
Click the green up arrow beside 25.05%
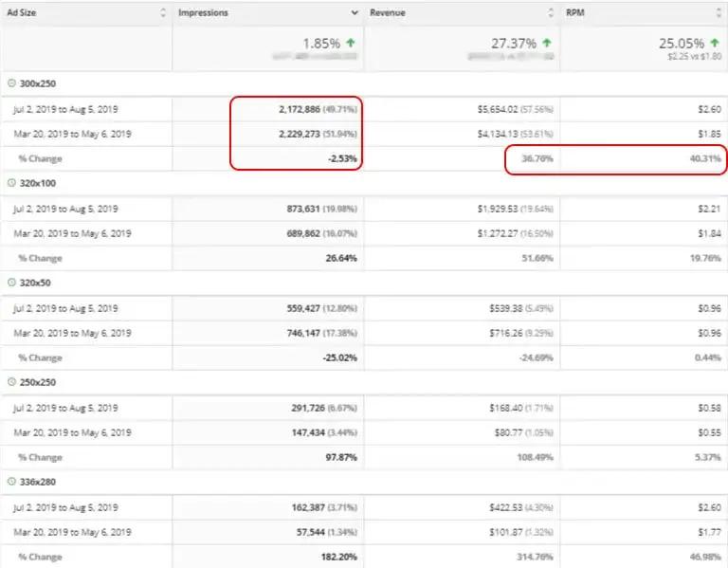[x=715, y=43]
